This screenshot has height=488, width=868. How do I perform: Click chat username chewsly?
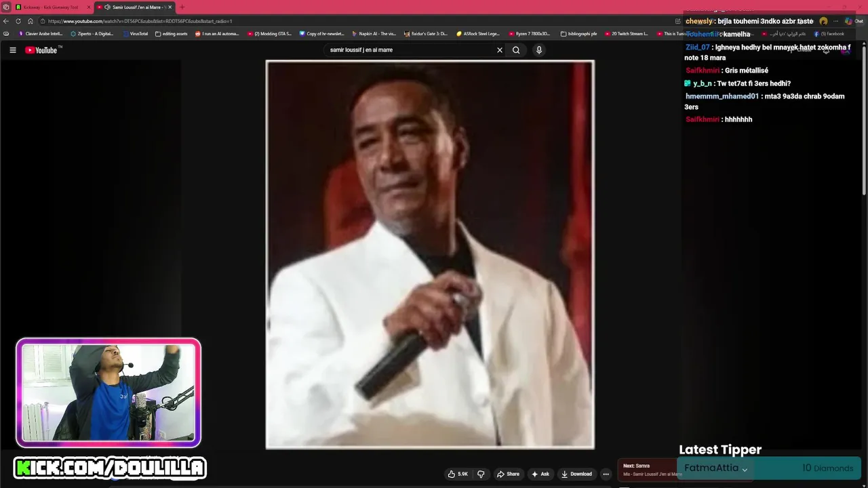click(699, 21)
